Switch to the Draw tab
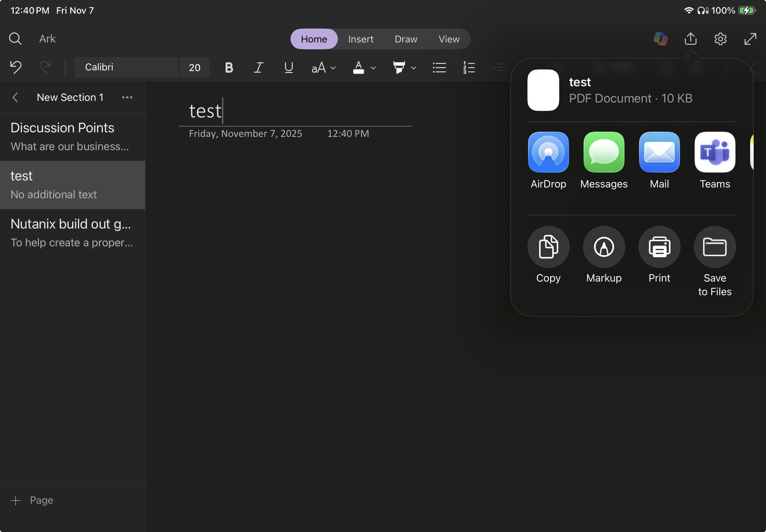Screen dimensions: 766x532 coord(406,39)
